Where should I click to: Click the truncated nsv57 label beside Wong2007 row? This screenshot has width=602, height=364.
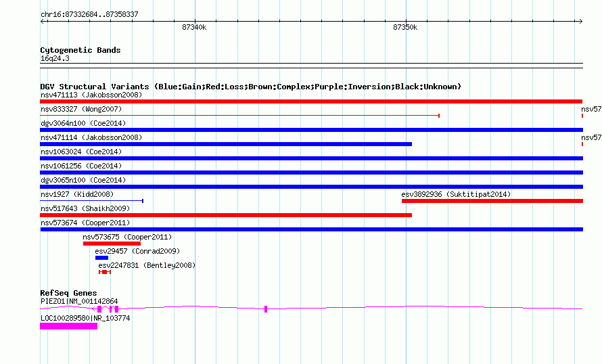tap(591, 109)
